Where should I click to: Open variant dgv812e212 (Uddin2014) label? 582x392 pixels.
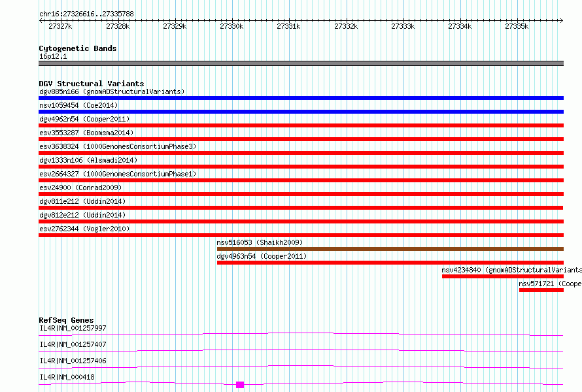pyautogui.click(x=82, y=215)
